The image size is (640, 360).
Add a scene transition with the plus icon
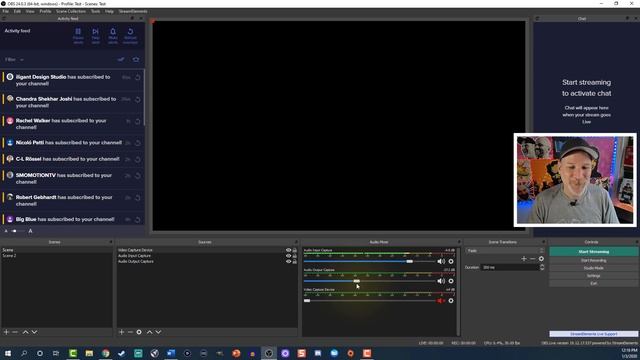524,259
